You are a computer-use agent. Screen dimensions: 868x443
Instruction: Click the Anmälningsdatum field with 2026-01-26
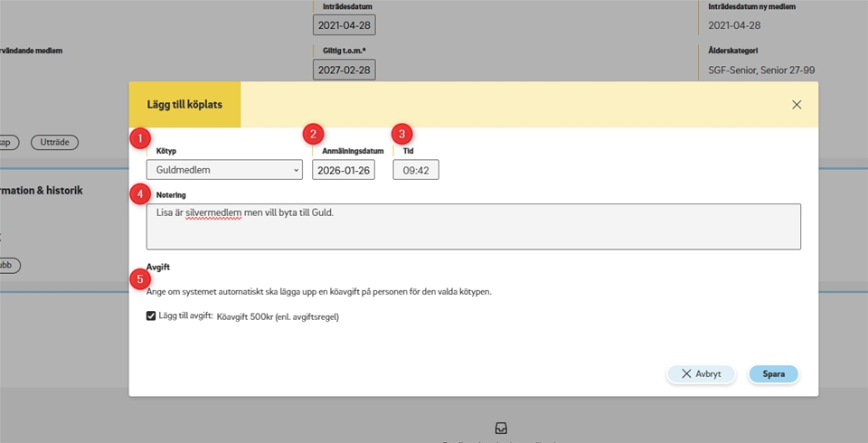click(x=344, y=170)
